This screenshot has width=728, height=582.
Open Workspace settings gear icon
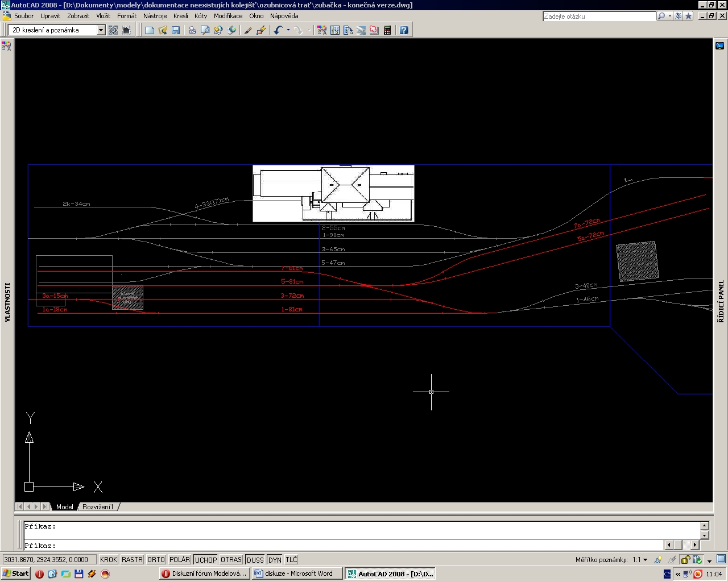pyautogui.click(x=113, y=30)
